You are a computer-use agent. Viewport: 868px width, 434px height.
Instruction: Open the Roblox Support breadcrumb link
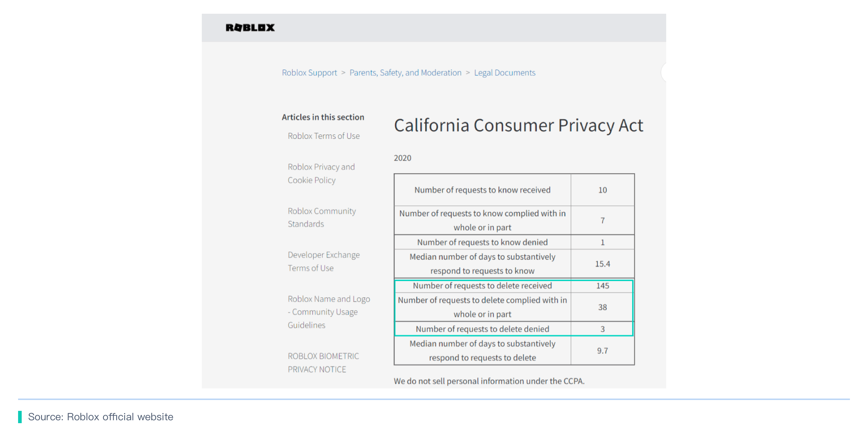click(309, 73)
